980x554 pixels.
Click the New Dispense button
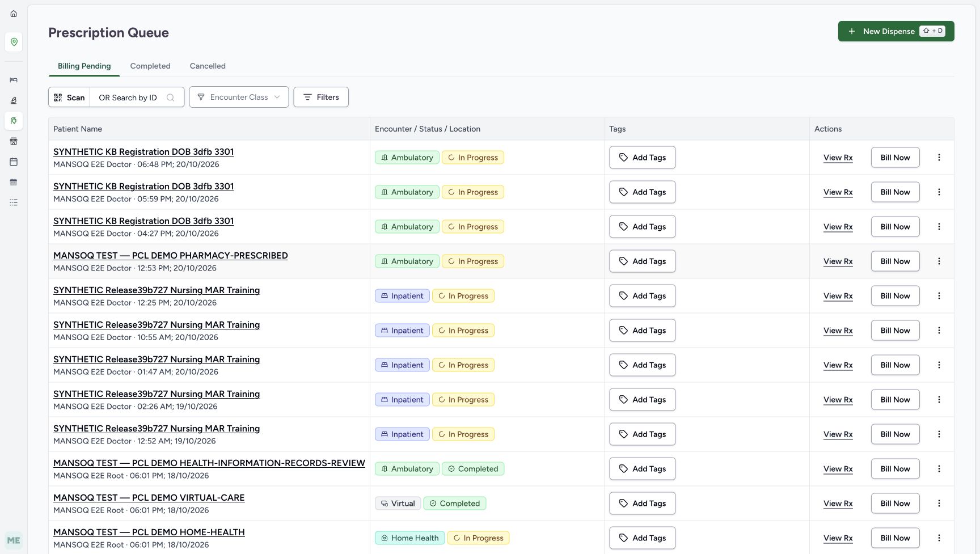(x=896, y=31)
